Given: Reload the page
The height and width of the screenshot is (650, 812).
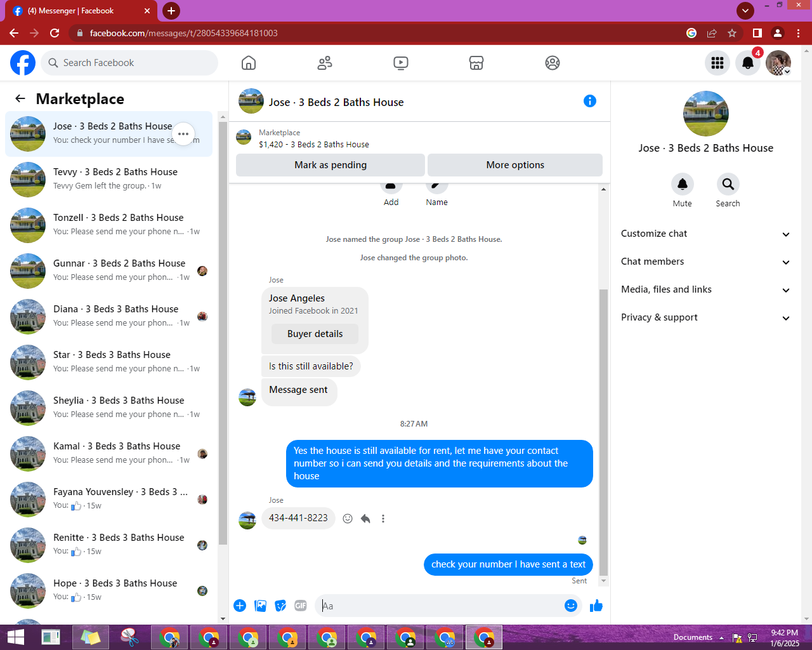Looking at the screenshot, I should [x=55, y=33].
